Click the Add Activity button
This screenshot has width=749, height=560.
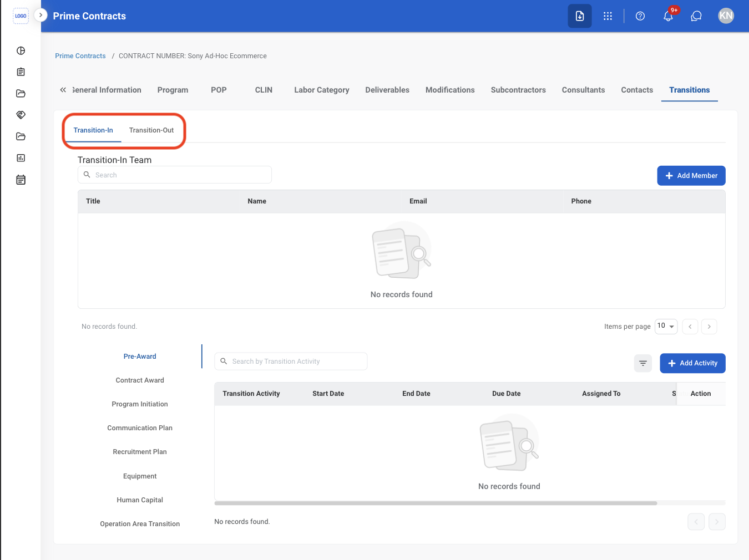tap(692, 363)
